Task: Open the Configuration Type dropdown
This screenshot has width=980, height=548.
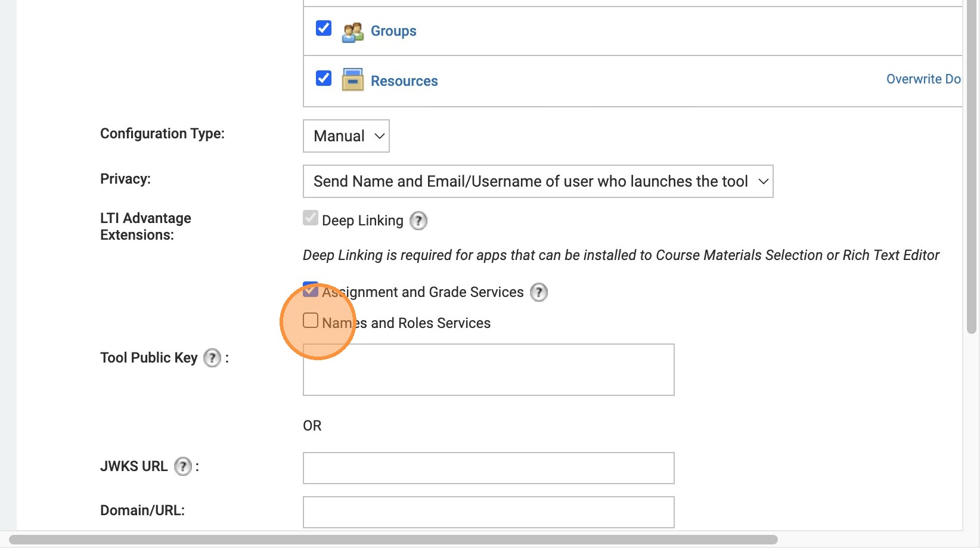Action: click(x=346, y=136)
